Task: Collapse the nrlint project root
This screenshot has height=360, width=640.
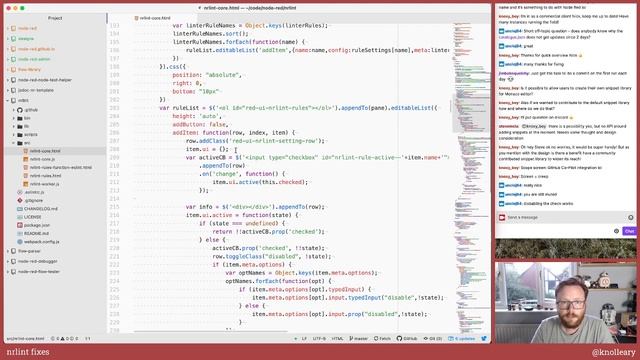Action: click(8, 100)
